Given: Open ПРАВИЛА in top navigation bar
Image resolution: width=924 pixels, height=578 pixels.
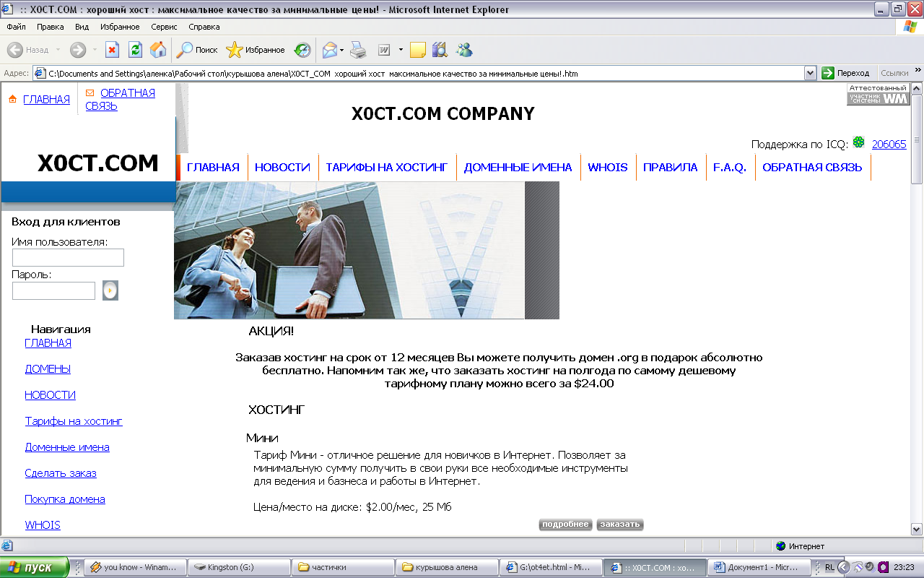Looking at the screenshot, I should click(x=671, y=168).
